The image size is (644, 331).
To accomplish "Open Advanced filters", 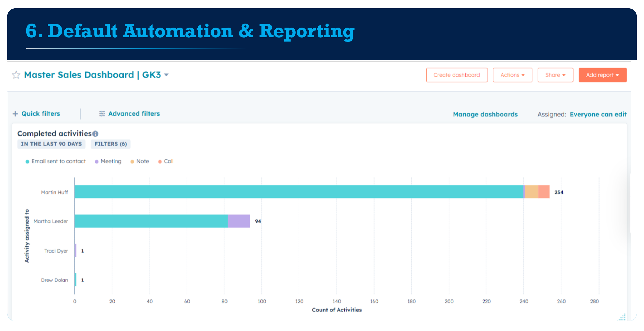I will click(134, 114).
